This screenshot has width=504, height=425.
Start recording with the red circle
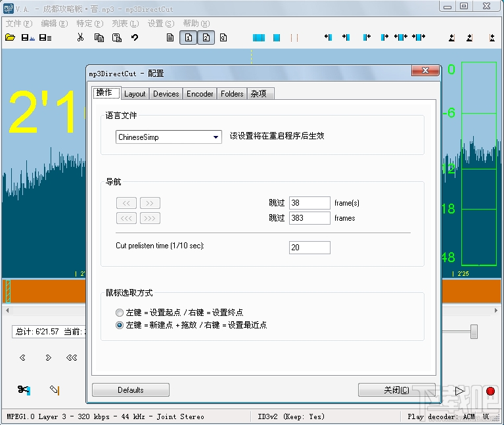pyautogui.click(x=490, y=391)
